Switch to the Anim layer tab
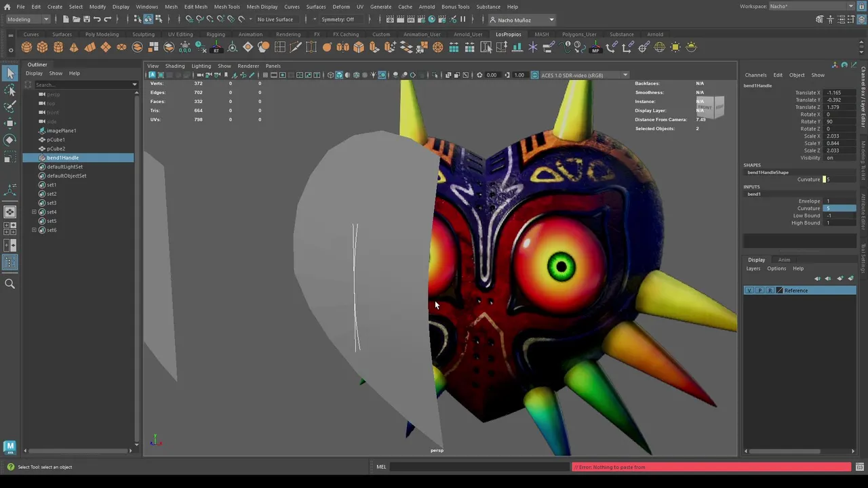Image resolution: width=868 pixels, height=488 pixels. (784, 260)
